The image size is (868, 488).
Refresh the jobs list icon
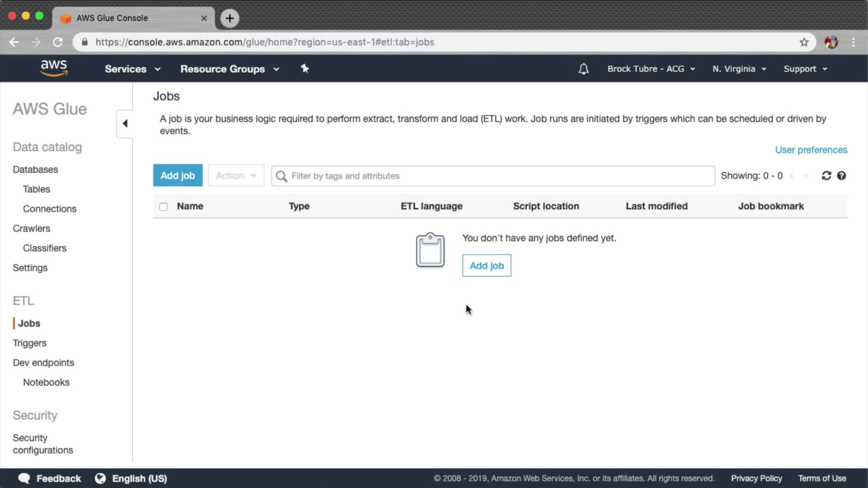click(826, 176)
